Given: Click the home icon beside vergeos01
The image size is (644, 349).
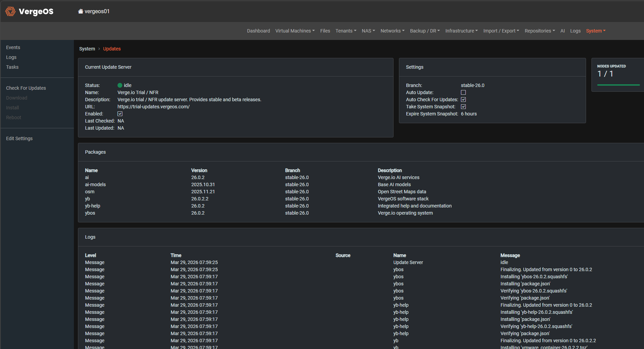Looking at the screenshot, I should pos(81,12).
